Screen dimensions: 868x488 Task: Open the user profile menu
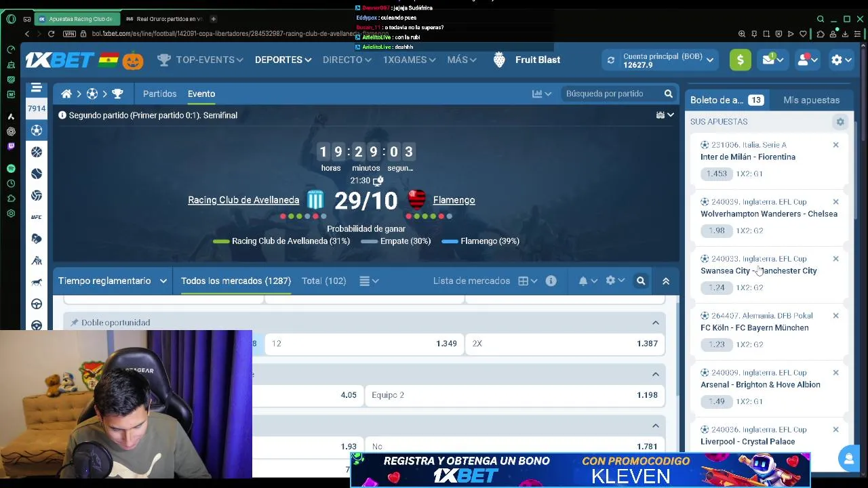[x=807, y=60]
